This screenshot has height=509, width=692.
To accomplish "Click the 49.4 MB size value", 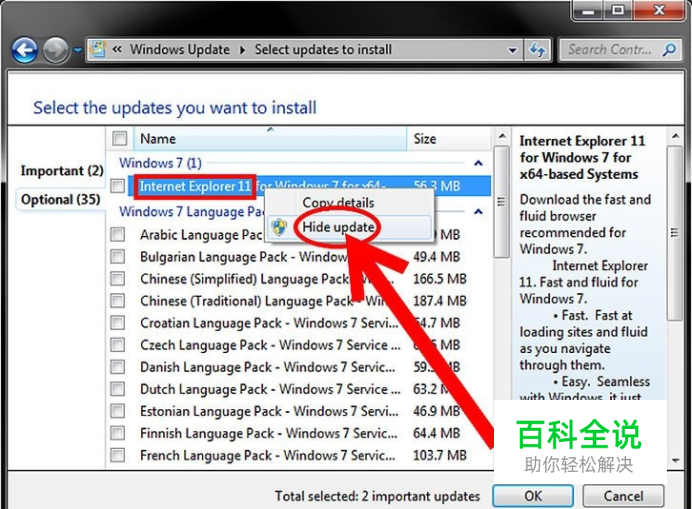I will 436,256.
